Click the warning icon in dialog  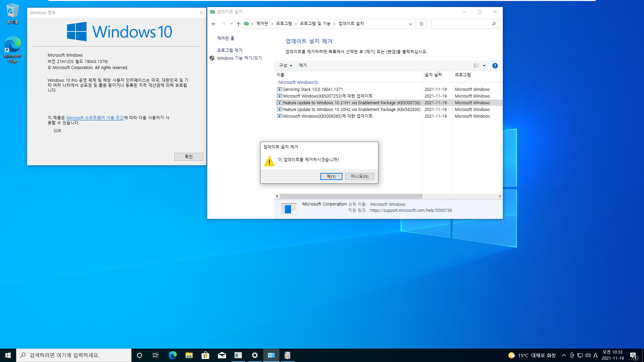click(x=269, y=161)
